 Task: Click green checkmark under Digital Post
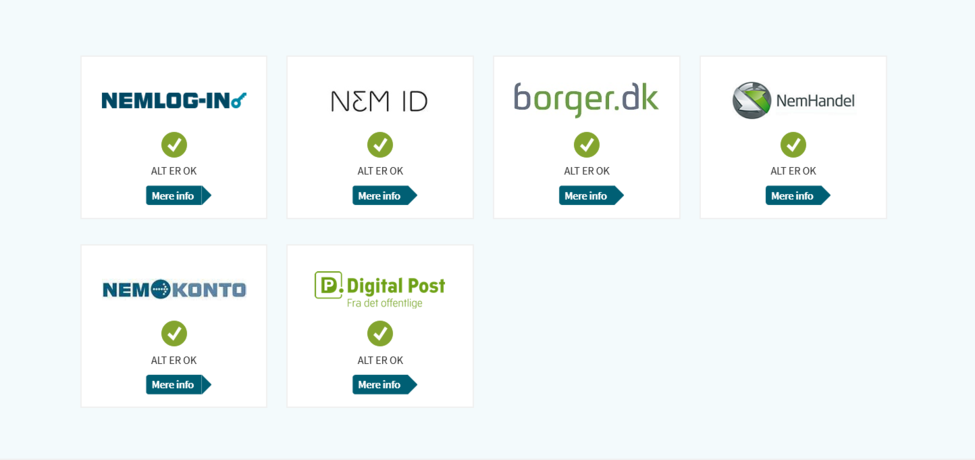(x=380, y=334)
